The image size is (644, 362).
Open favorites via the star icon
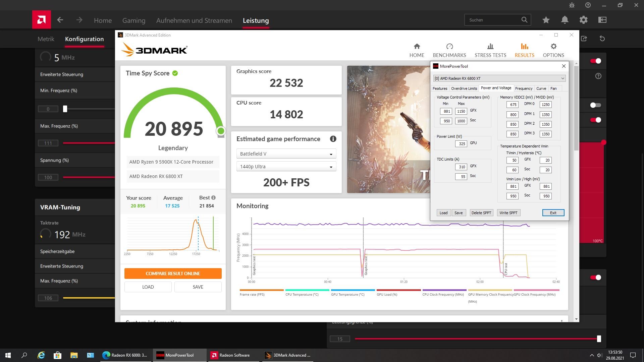546,20
